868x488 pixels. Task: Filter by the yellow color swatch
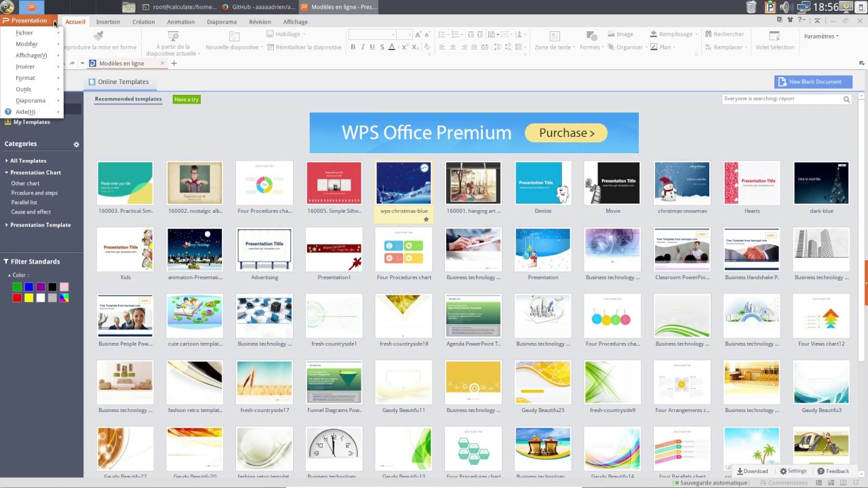(x=28, y=298)
